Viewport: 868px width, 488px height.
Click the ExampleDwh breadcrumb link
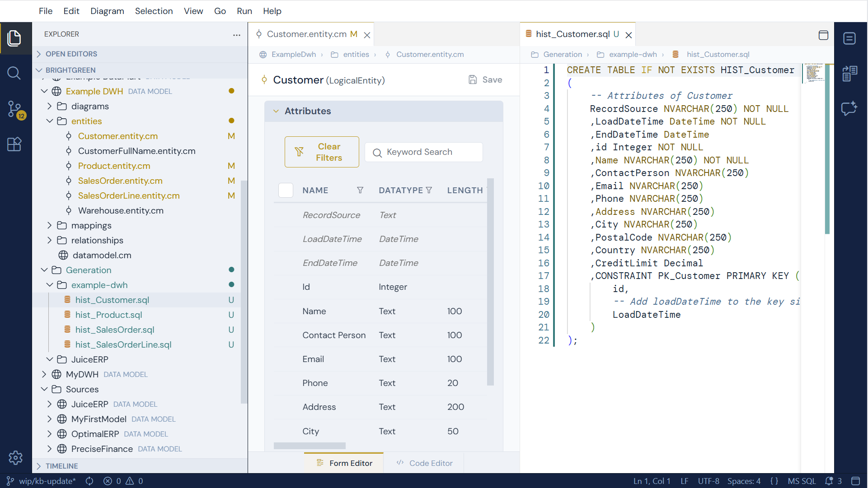coord(294,55)
